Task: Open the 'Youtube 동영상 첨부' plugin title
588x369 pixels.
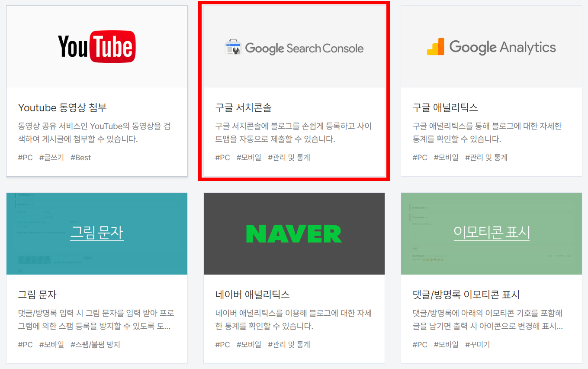Action: [62, 107]
